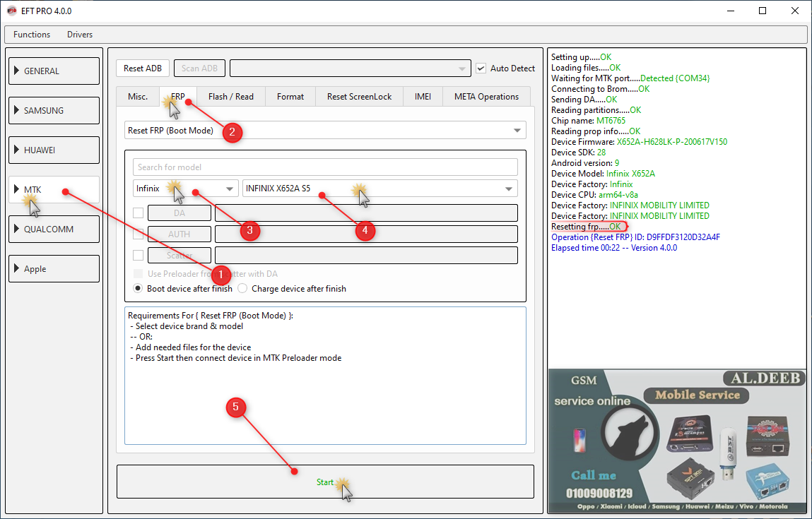The image size is (812, 519).
Task: Click the 'Device CPU: arm64-v8a' log line
Action: point(594,195)
